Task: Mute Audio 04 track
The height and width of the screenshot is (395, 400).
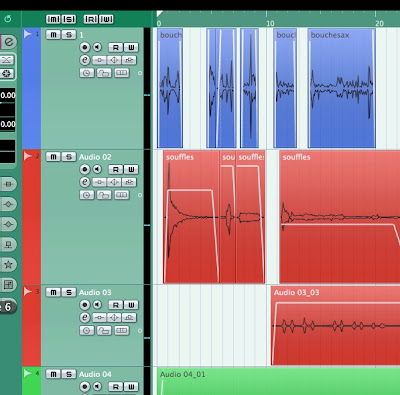Action: (53, 374)
